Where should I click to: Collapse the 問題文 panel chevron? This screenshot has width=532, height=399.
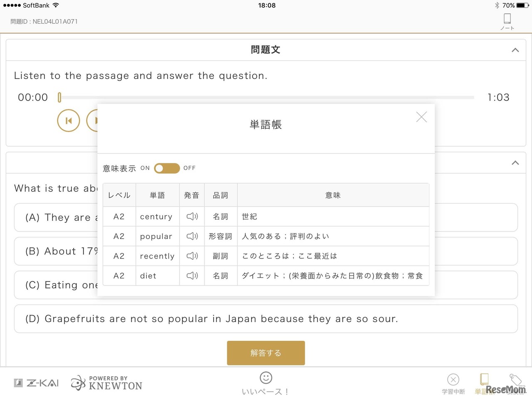click(515, 50)
